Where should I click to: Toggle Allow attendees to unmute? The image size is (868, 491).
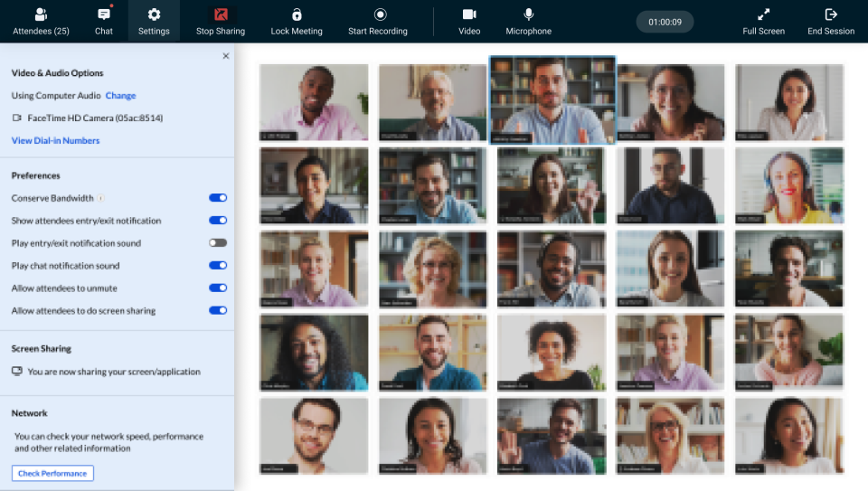[218, 288]
